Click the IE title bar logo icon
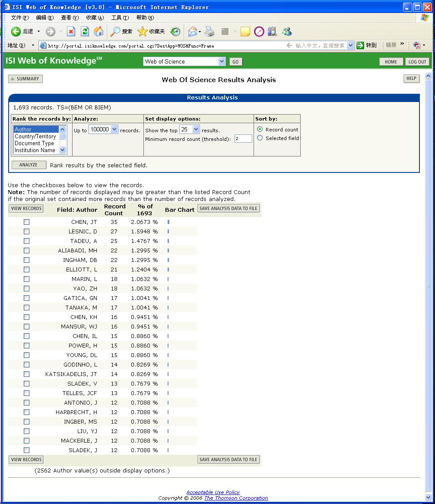Image resolution: width=435 pixels, height=504 pixels. tap(7, 7)
